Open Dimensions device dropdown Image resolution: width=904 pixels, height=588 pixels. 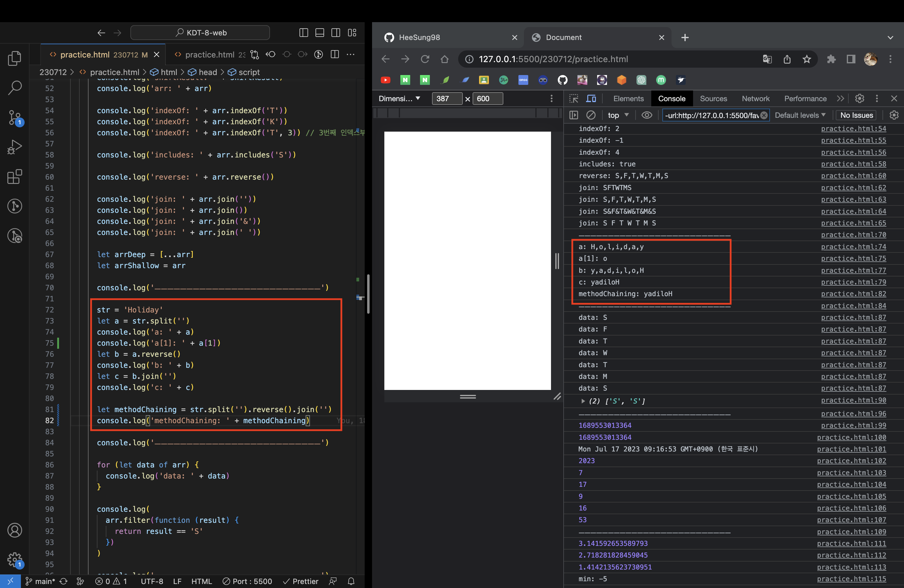click(399, 98)
